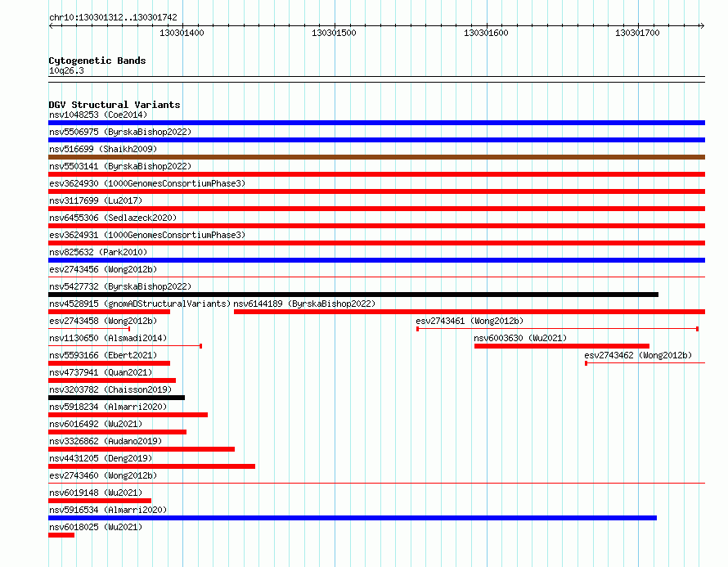This screenshot has height=567, width=728.
Task: Click the black nsv3203782 Chaisson2019 bar
Action: pyautogui.click(x=116, y=398)
